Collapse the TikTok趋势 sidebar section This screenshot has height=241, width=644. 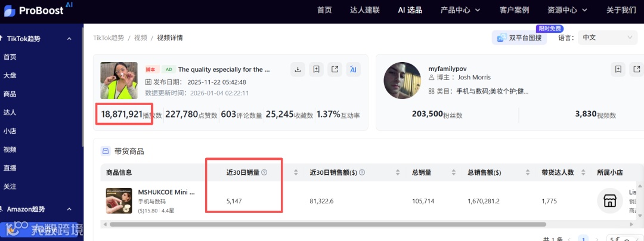69,39
